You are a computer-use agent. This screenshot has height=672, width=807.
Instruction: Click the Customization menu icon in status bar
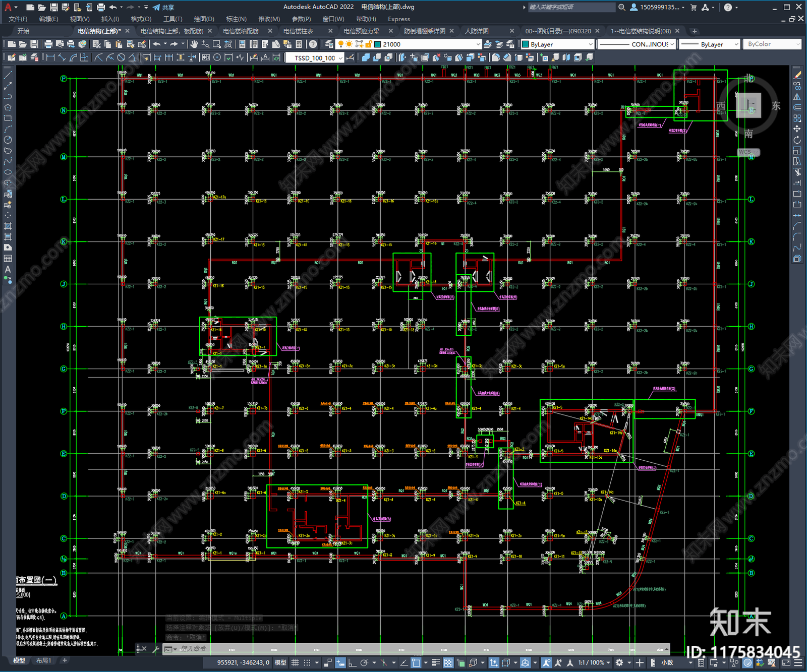click(x=797, y=662)
